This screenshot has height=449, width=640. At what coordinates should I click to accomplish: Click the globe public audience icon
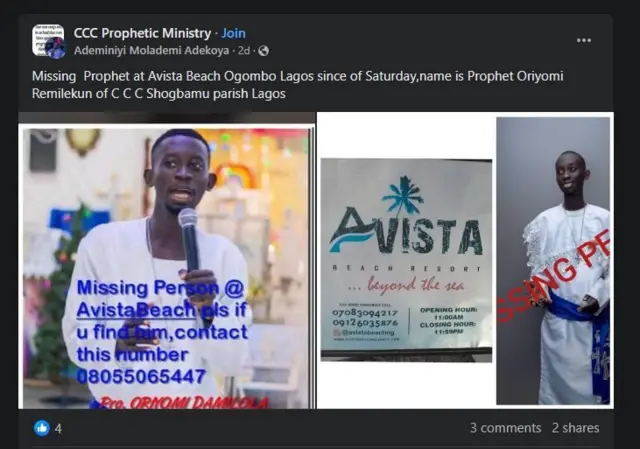pos(264,51)
